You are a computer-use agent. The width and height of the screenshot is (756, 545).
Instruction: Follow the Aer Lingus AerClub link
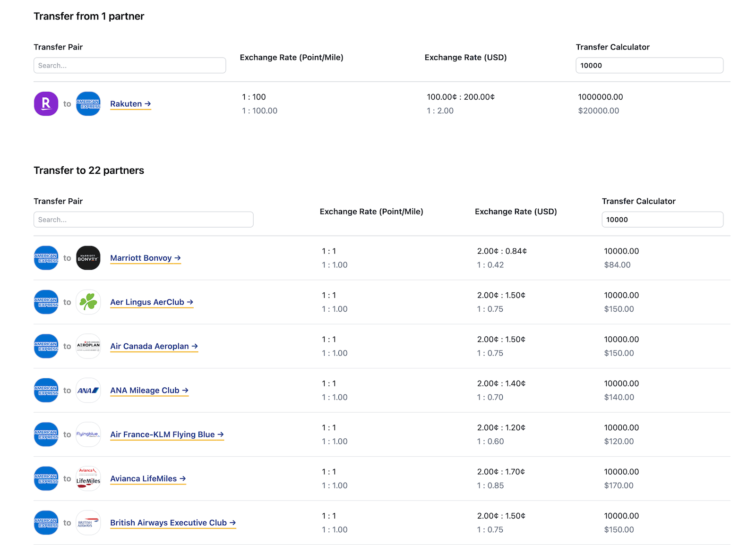click(152, 302)
